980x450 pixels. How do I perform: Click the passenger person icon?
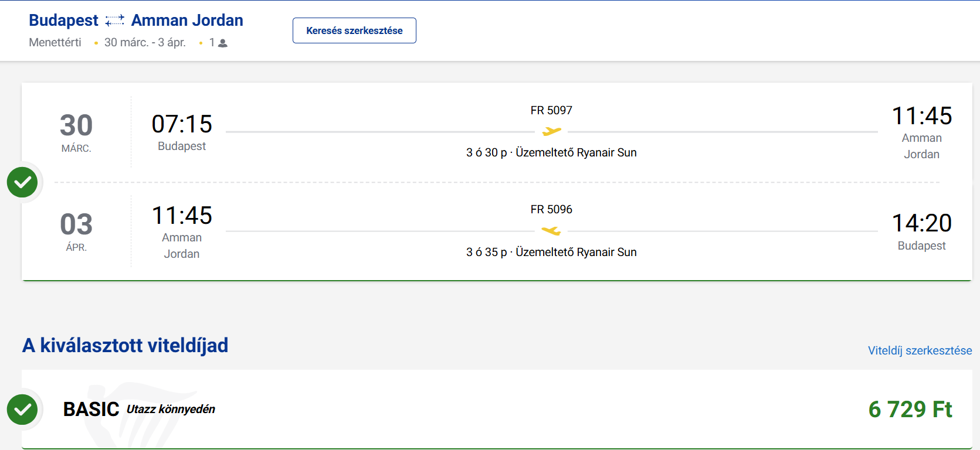(x=223, y=43)
